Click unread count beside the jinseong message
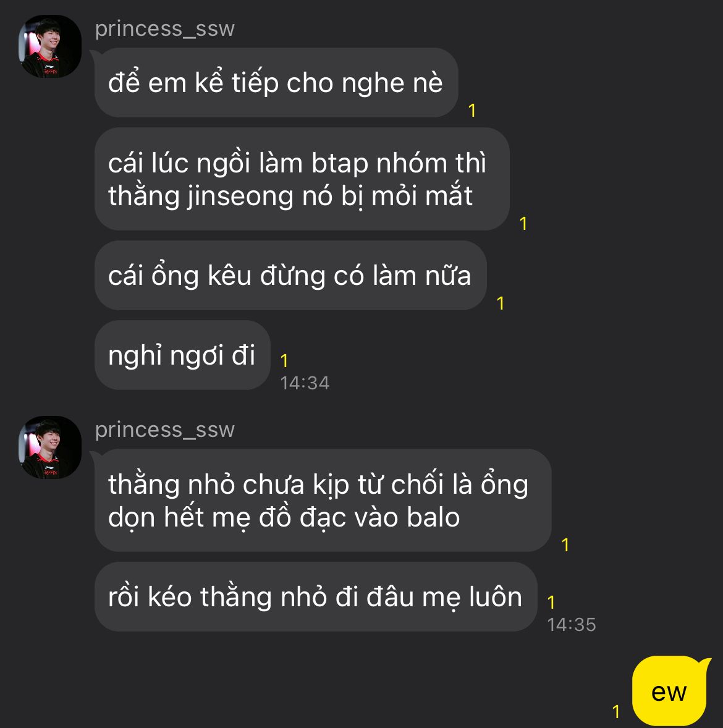723x728 pixels. [523, 223]
